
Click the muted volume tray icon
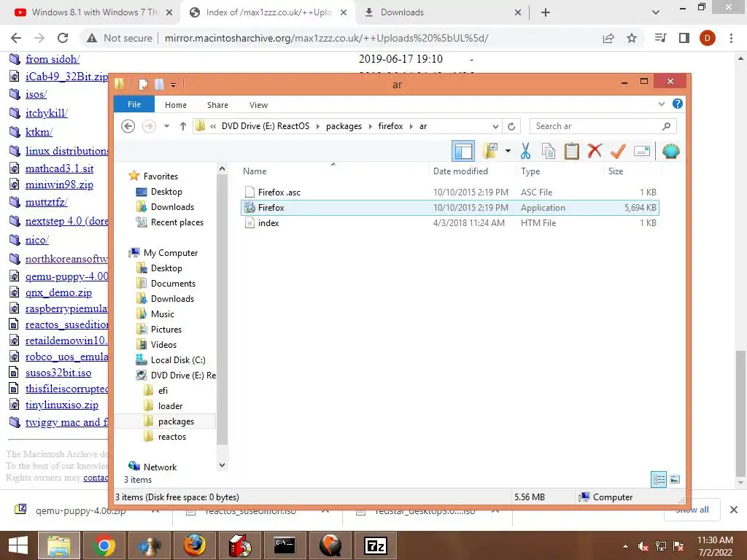click(643, 547)
